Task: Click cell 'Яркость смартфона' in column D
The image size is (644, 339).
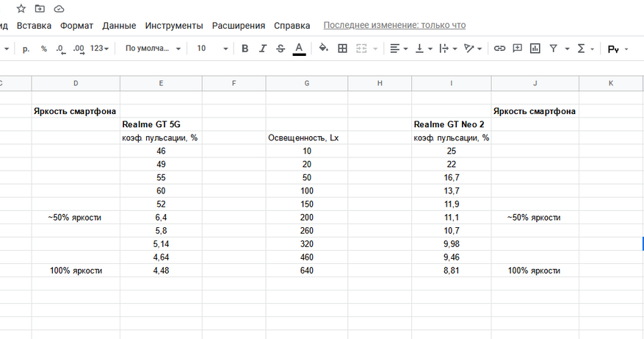Action: coord(76,111)
